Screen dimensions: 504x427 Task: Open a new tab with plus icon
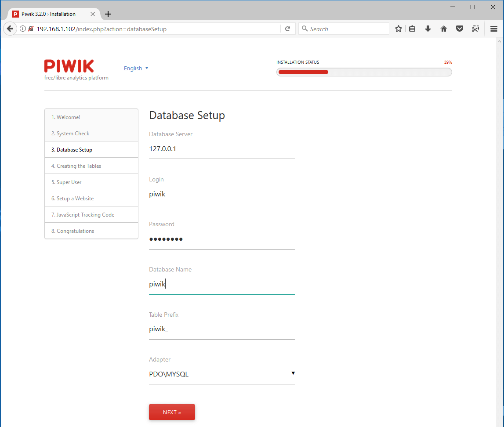108,14
